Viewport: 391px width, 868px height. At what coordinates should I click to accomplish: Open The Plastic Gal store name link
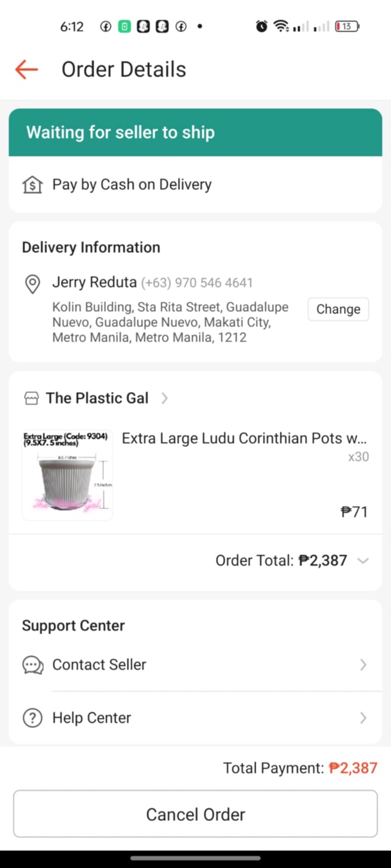point(97,399)
